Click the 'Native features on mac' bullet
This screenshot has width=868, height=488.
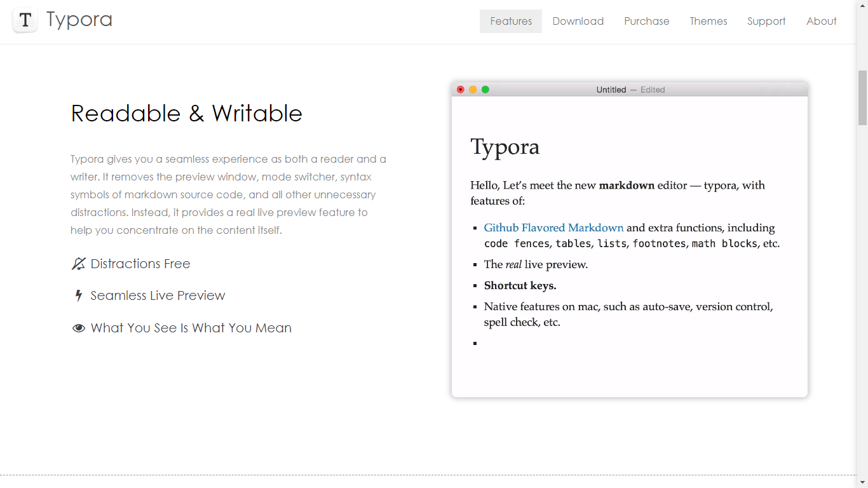pos(628,314)
